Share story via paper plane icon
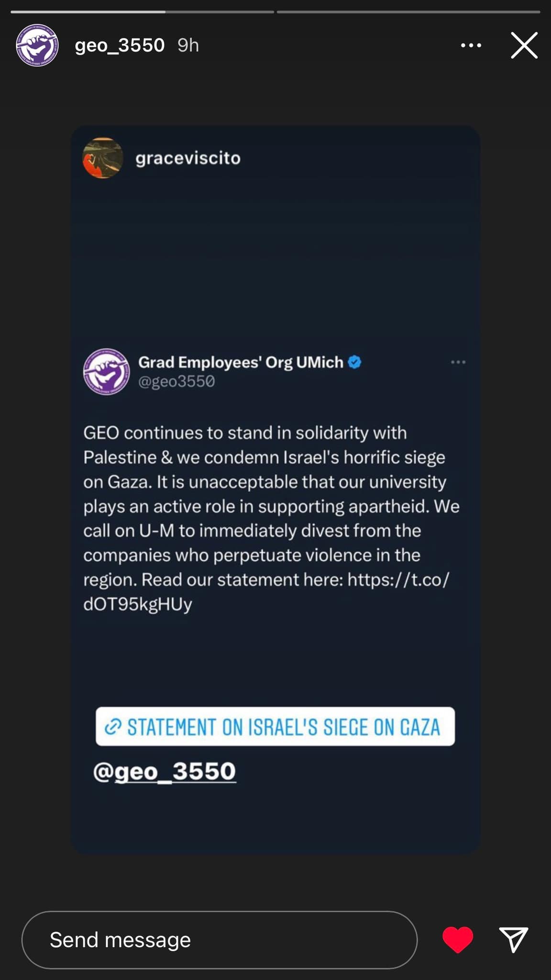551x980 pixels. click(x=513, y=939)
